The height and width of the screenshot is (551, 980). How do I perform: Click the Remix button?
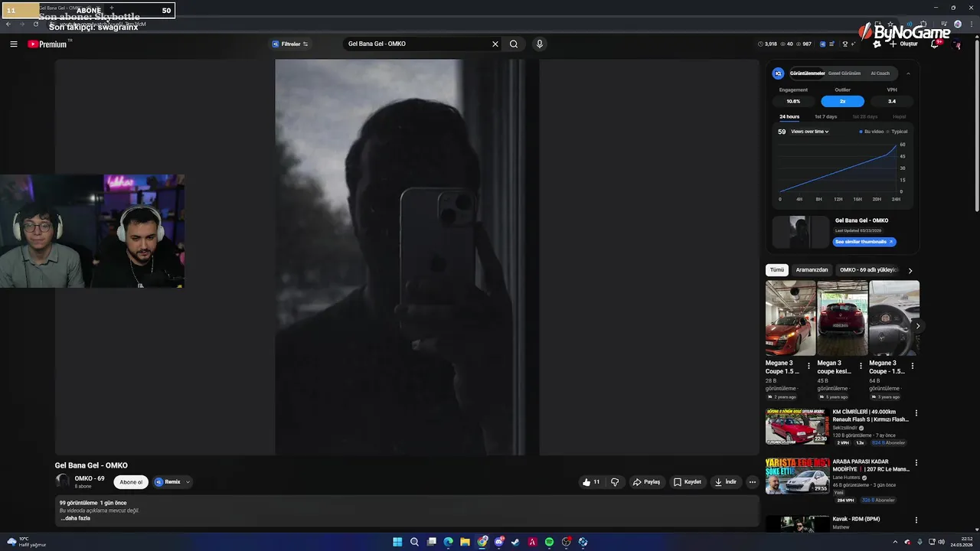(x=168, y=482)
